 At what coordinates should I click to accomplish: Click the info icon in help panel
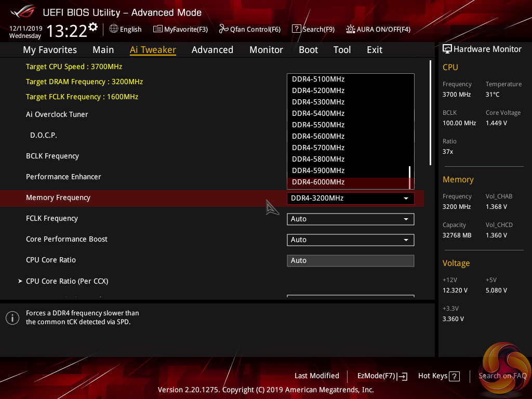pyautogui.click(x=12, y=318)
